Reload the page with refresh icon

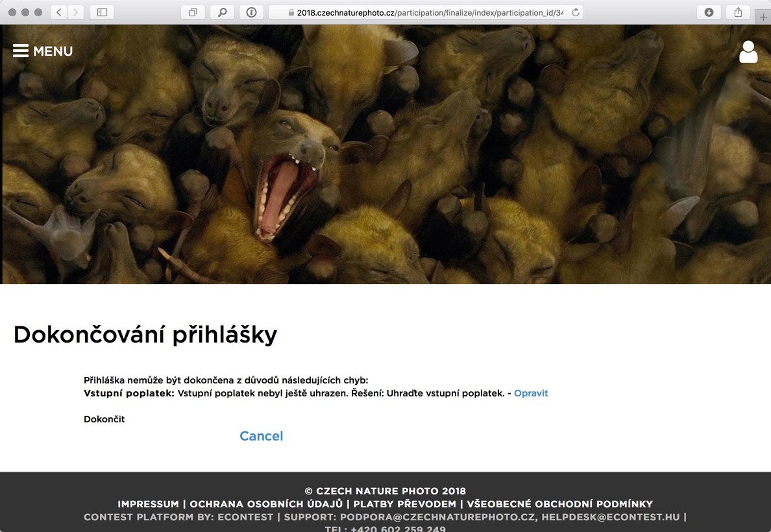[x=575, y=12]
